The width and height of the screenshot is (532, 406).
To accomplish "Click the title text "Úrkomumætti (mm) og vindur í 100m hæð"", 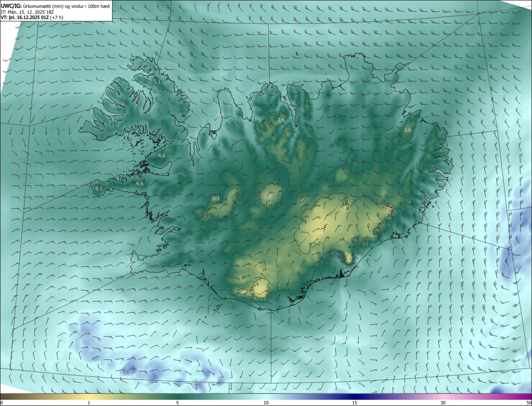I will coord(66,6).
